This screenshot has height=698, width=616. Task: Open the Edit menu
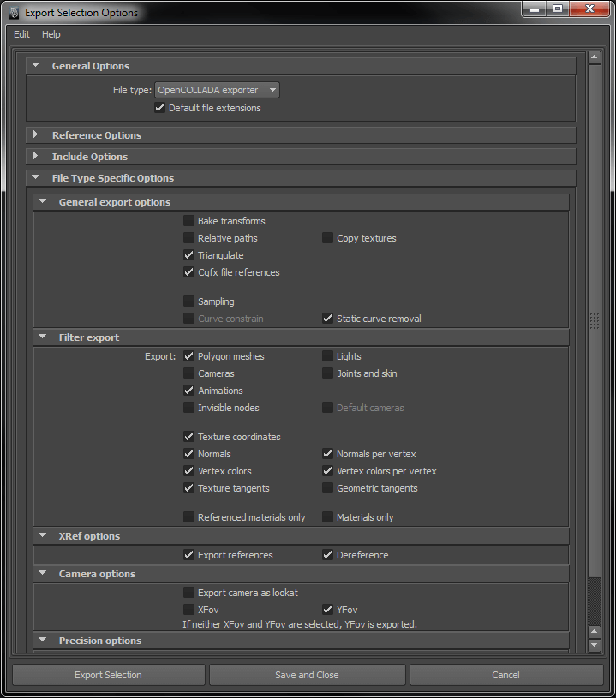(21, 34)
